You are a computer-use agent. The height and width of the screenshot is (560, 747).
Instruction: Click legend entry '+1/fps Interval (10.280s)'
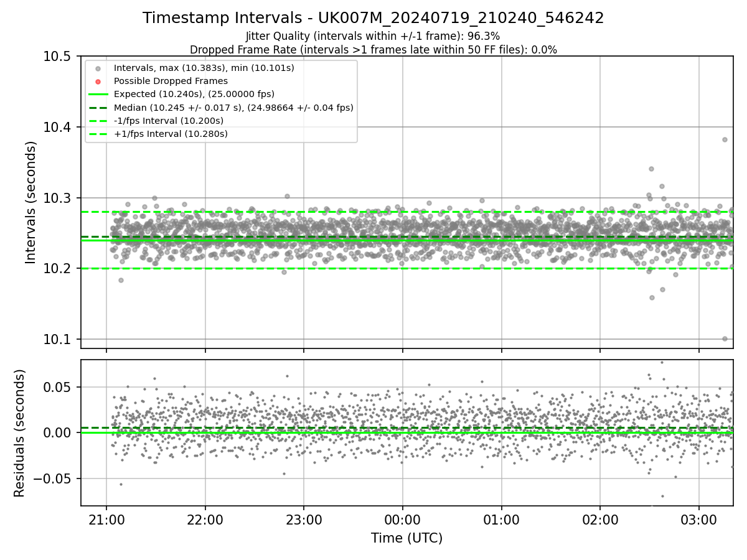[x=171, y=134]
